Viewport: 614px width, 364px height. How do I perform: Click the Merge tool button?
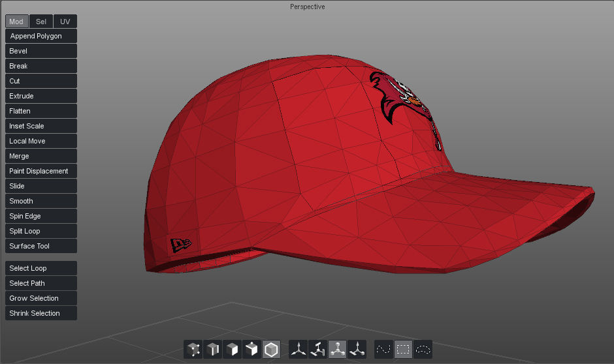pos(41,156)
